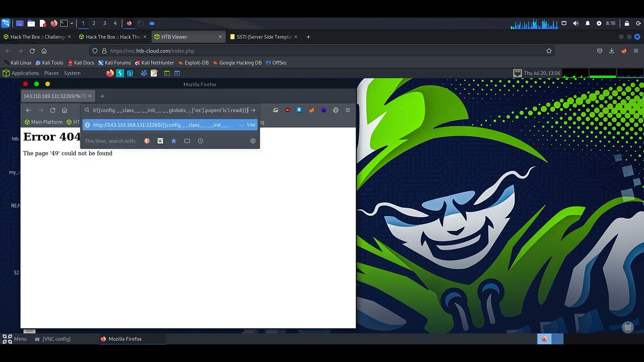The height and width of the screenshot is (362, 644).
Task: Open the terminal emulator panel icon
Action: pos(64,23)
